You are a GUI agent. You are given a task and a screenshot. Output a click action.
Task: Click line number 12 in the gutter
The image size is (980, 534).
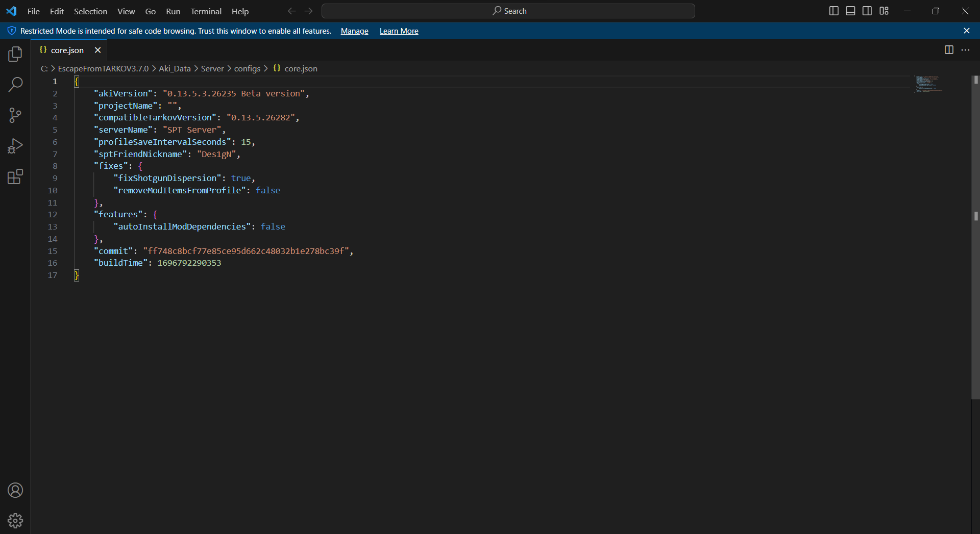coord(53,214)
